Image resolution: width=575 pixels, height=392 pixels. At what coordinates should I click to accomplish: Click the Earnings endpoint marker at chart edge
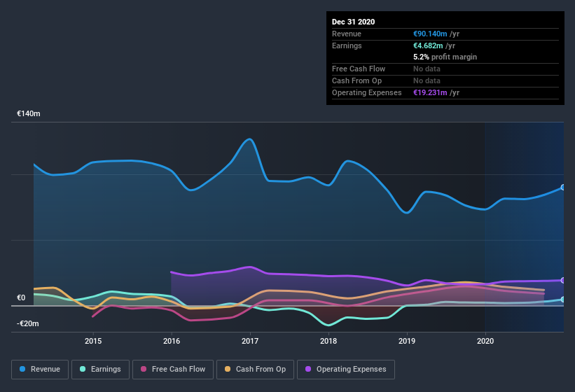click(x=563, y=300)
